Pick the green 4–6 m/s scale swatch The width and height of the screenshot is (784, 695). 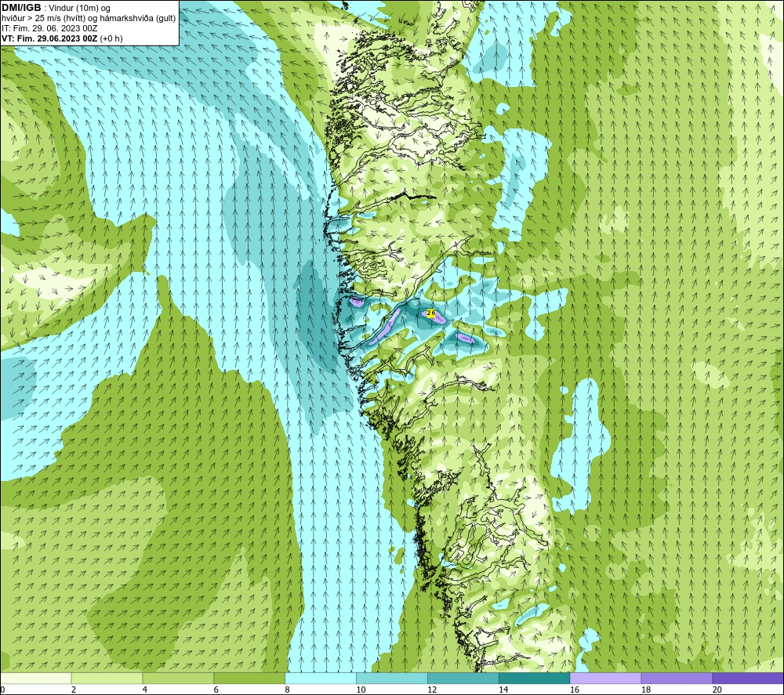(x=178, y=678)
